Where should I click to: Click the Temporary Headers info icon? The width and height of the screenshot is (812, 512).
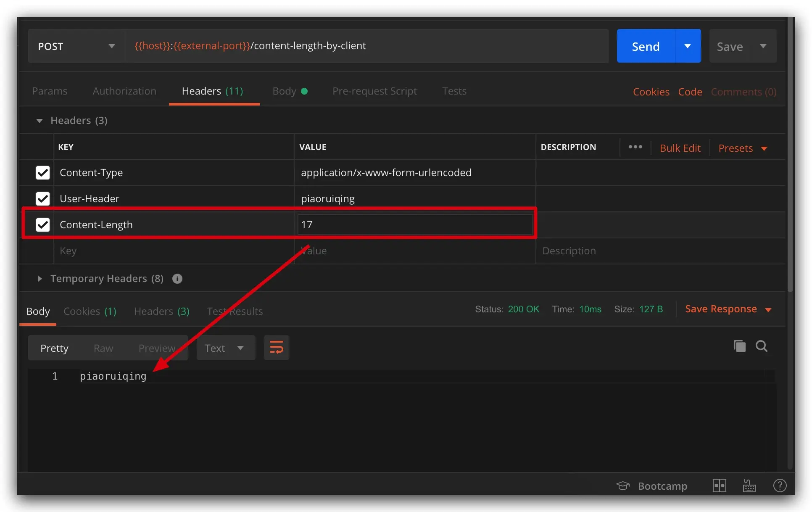pyautogui.click(x=177, y=279)
